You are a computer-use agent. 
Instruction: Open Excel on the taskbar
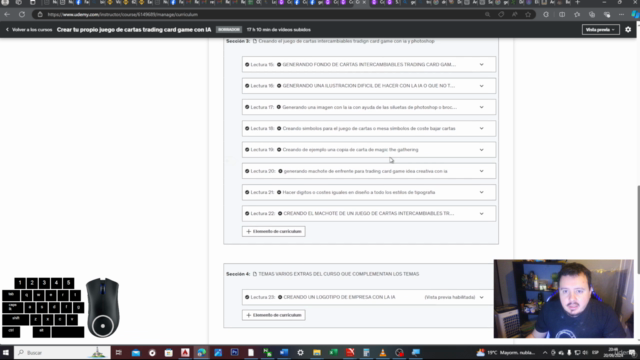point(333,353)
